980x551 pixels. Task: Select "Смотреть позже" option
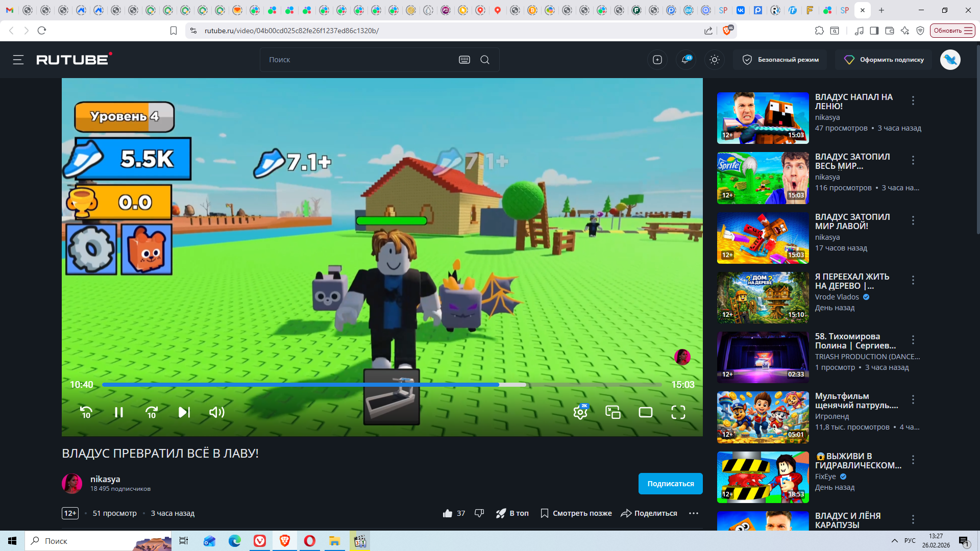[576, 513]
